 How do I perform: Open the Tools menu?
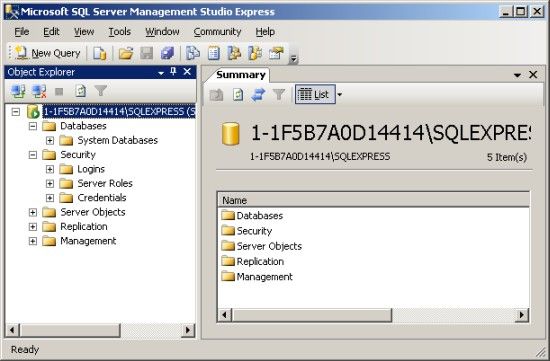point(120,32)
